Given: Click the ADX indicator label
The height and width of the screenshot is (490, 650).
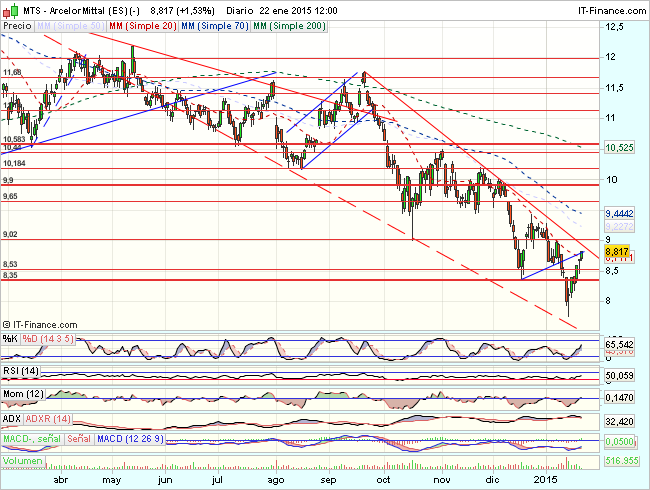Looking at the screenshot, I should pos(12,417).
